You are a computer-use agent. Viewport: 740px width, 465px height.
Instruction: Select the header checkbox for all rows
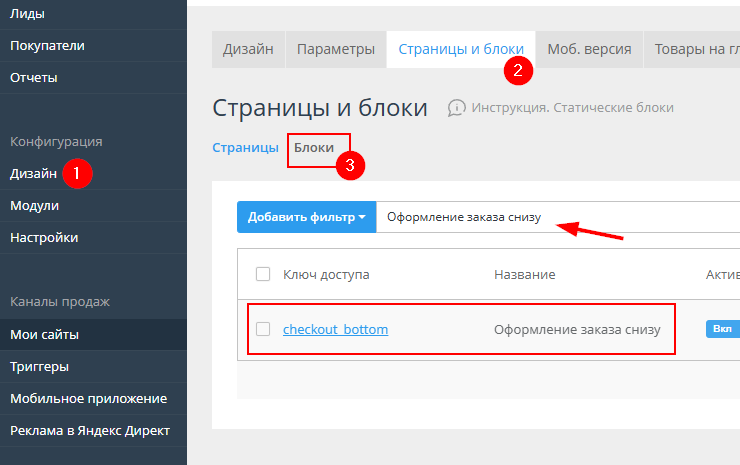263,274
